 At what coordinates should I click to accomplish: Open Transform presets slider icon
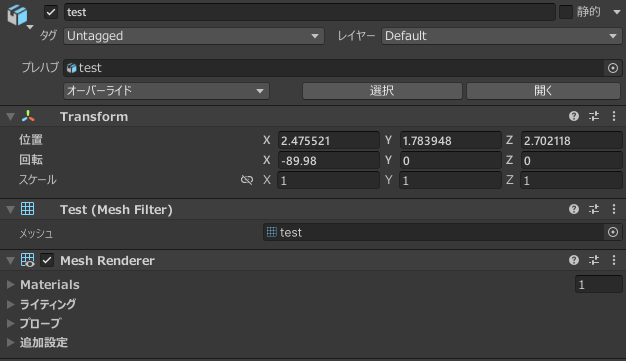pos(594,116)
